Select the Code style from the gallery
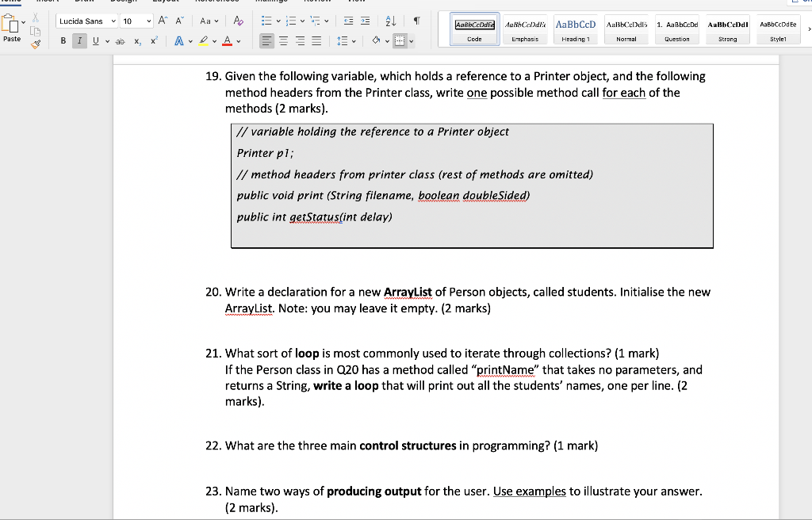This screenshot has height=520, width=812. (473, 29)
